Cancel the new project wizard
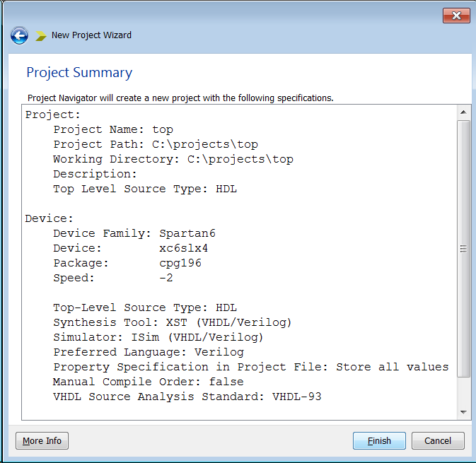The image size is (476, 463). tap(438, 440)
